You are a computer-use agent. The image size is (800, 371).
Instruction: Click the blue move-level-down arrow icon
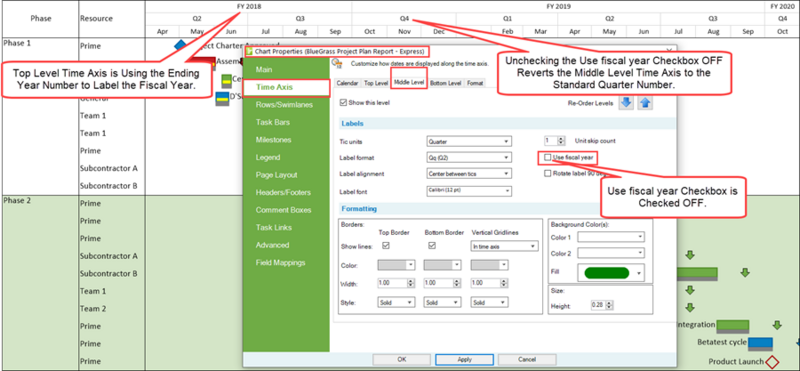(627, 103)
